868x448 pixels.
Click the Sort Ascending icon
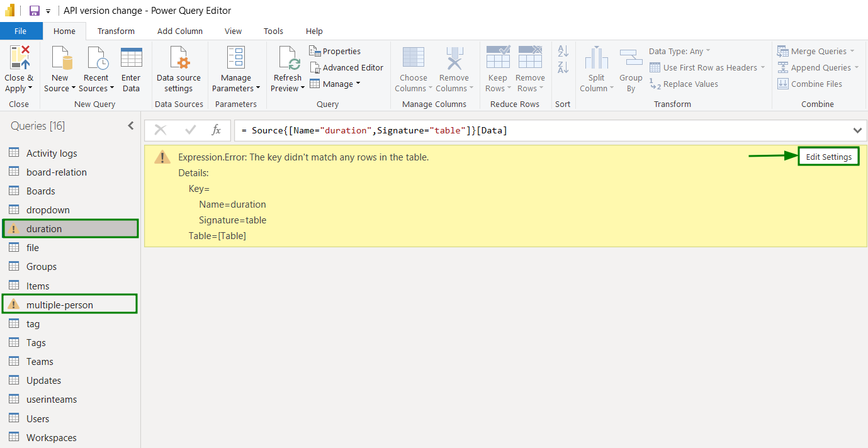tap(563, 51)
